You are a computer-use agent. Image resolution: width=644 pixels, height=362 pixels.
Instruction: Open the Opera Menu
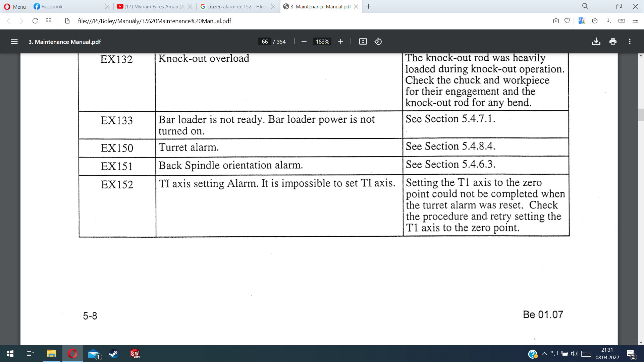pyautogui.click(x=15, y=6)
